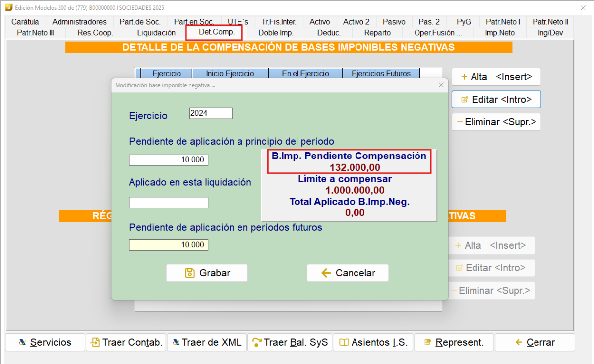Click Traer Bal. SyS button
The image size is (594, 364).
point(290,342)
